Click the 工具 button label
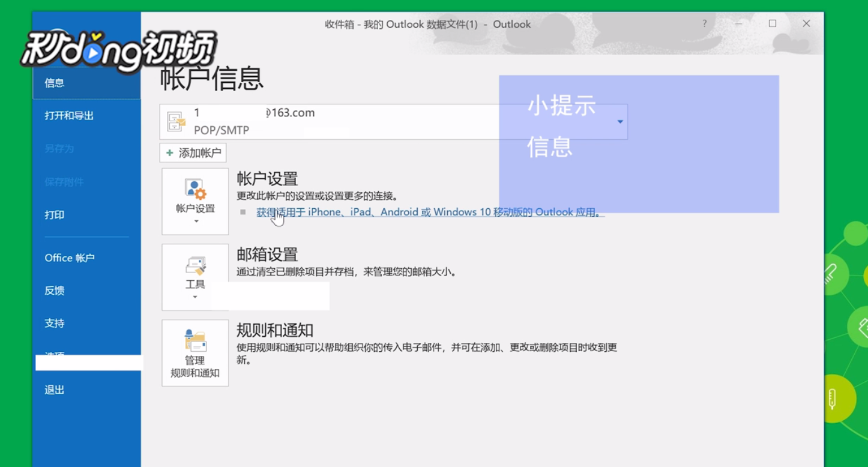 pos(195,285)
